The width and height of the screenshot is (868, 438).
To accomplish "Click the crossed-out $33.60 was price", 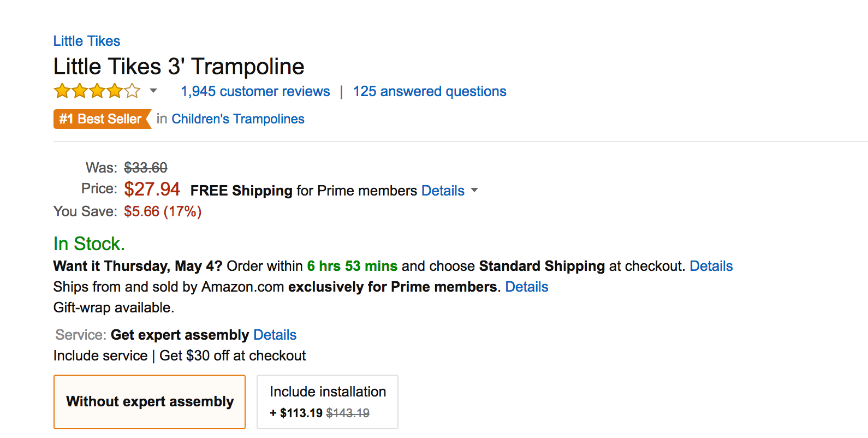I will tap(145, 168).
